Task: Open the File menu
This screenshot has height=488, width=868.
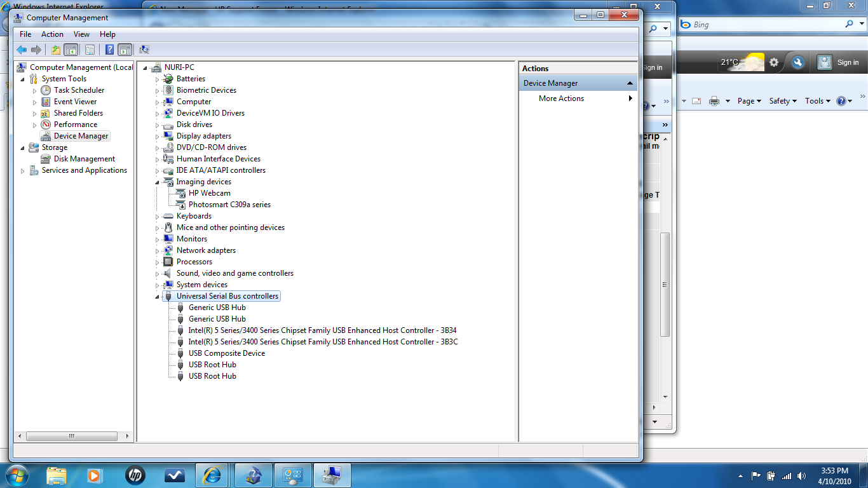Action: click(25, 34)
